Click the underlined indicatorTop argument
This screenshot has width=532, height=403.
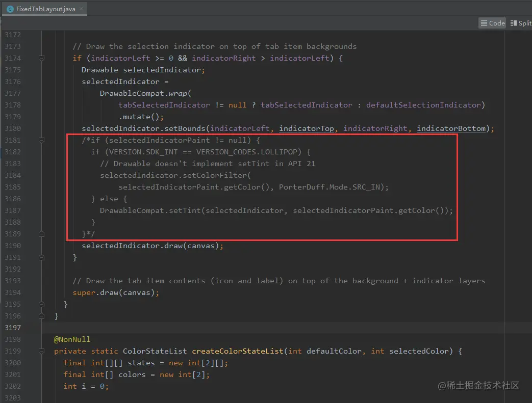coord(307,128)
